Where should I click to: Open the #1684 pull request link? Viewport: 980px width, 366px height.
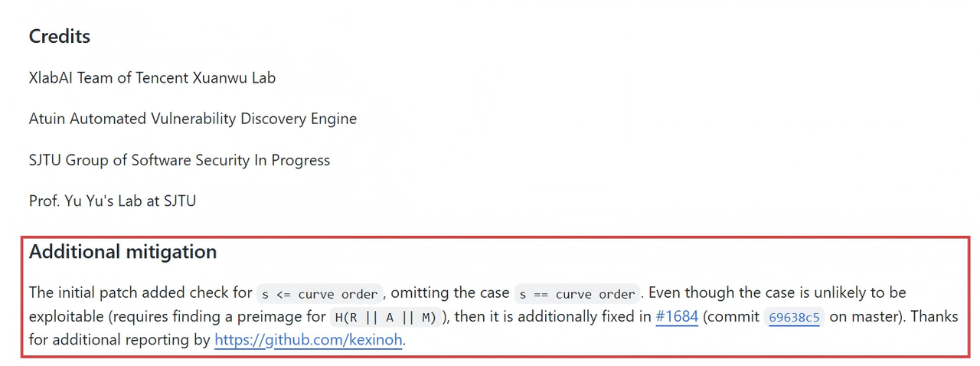(x=677, y=316)
